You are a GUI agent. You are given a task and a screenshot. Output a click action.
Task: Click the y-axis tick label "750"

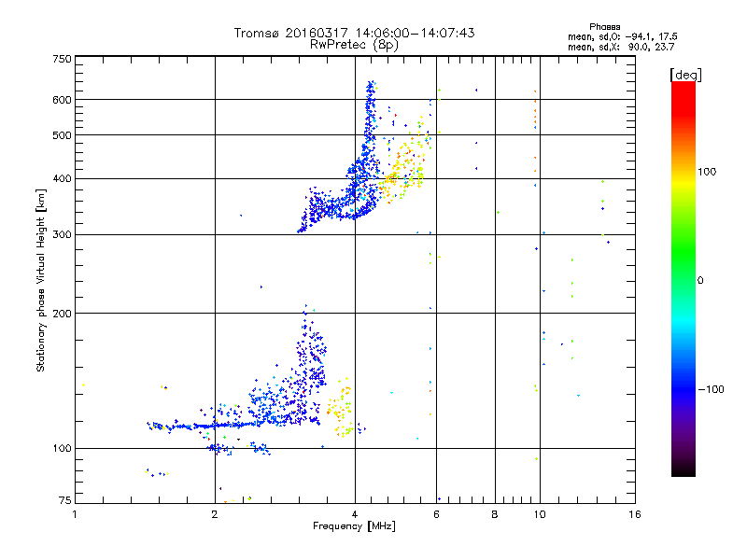tap(62, 59)
